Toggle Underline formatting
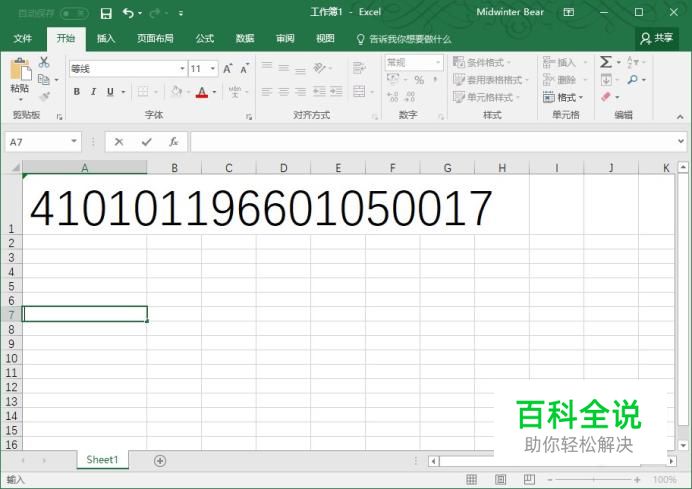This screenshot has width=692, height=489. (110, 92)
